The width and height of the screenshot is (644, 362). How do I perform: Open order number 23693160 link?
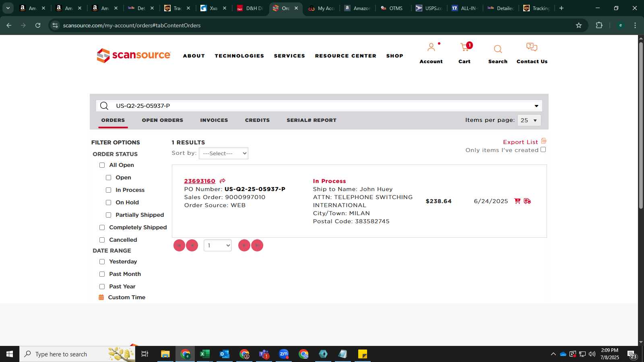(200, 181)
